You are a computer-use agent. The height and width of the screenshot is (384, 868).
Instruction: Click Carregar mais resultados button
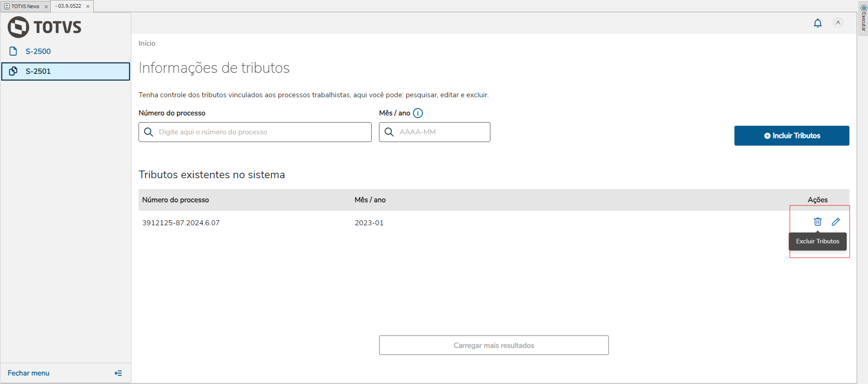click(494, 346)
